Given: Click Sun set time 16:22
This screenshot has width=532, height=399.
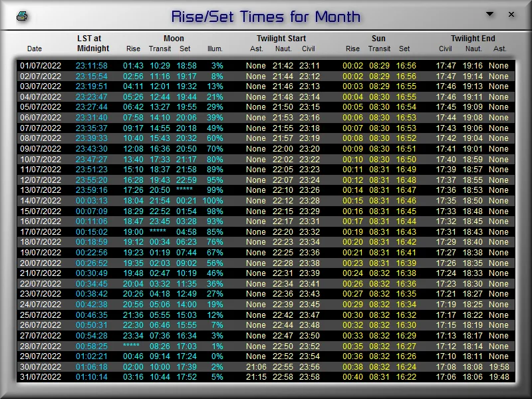Looking at the screenshot, I should (x=406, y=377).
